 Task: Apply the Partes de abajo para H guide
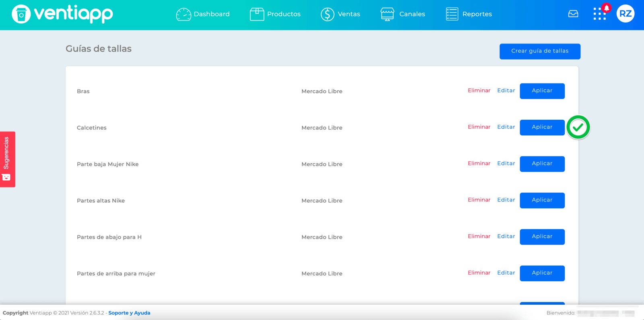[x=542, y=237]
